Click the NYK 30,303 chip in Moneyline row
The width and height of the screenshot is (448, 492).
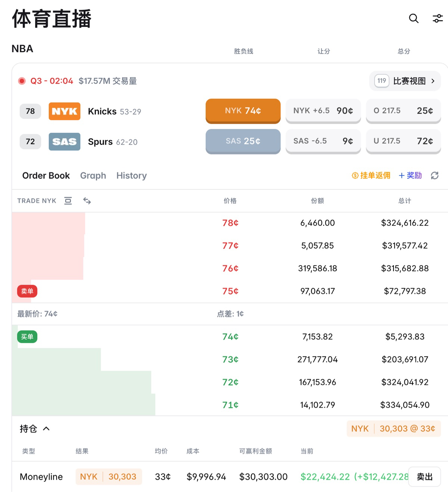click(x=109, y=477)
